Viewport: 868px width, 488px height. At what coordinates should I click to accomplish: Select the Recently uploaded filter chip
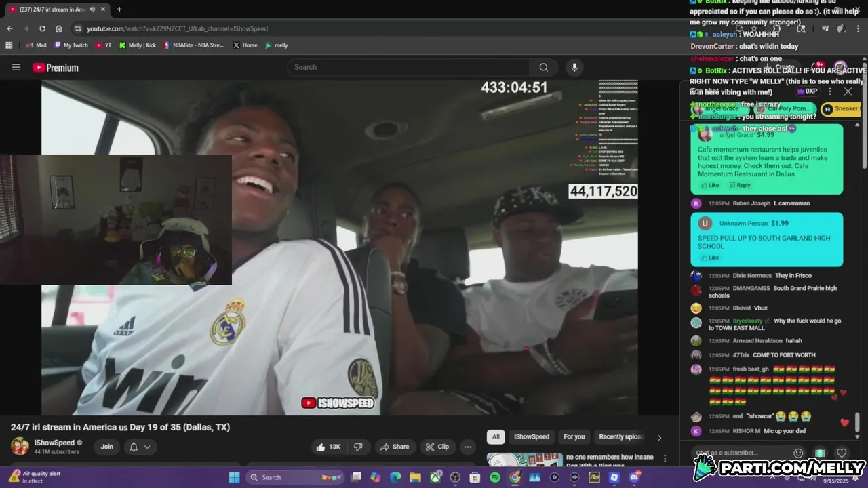coord(621,436)
